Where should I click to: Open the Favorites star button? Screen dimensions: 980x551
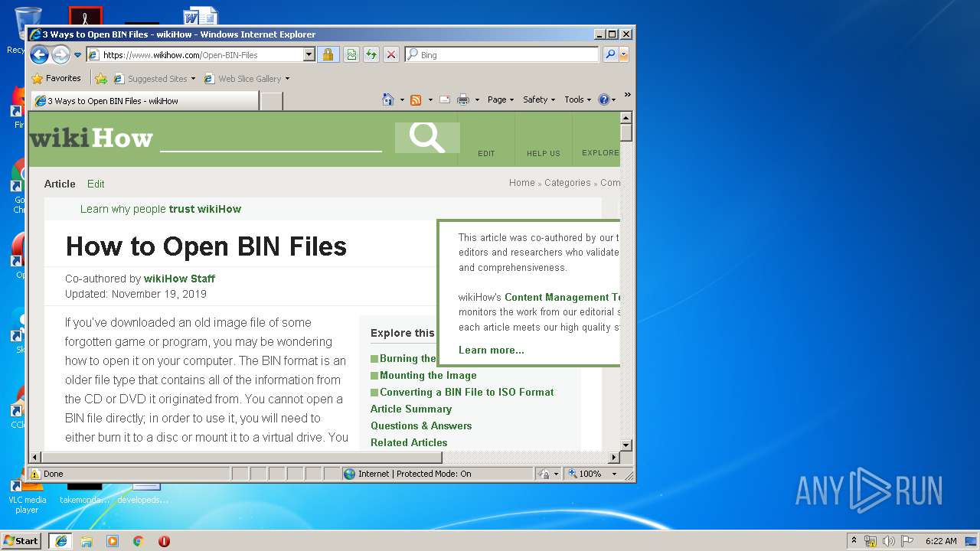click(56, 78)
